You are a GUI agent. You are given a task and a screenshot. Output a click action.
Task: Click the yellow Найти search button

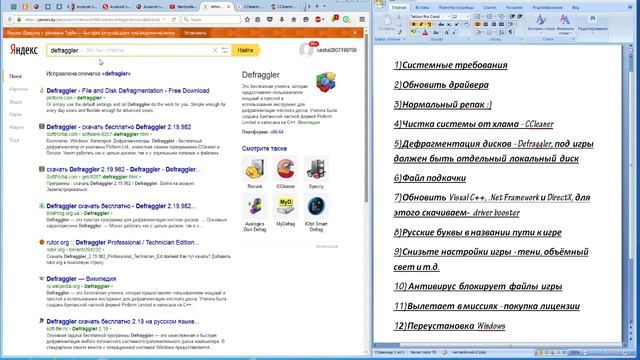[245, 50]
